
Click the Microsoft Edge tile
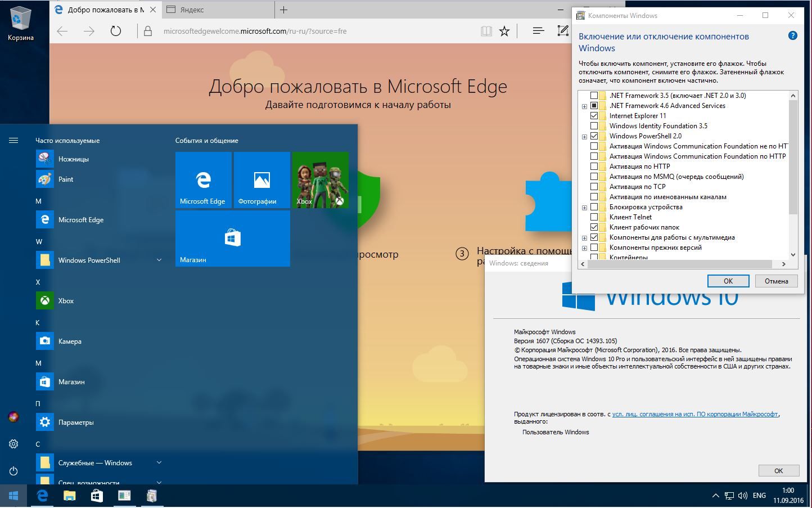point(204,180)
